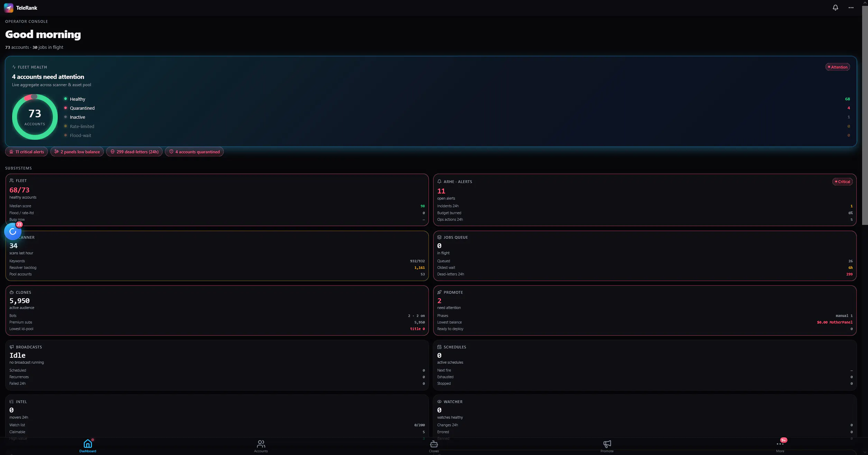Switch to the Promote tab
This screenshot has width=868, height=455.
click(x=607, y=446)
